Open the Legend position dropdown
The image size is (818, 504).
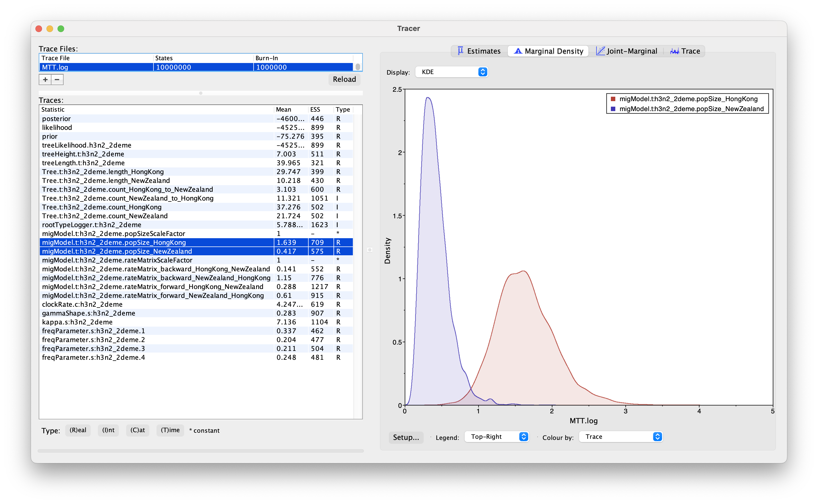(496, 437)
